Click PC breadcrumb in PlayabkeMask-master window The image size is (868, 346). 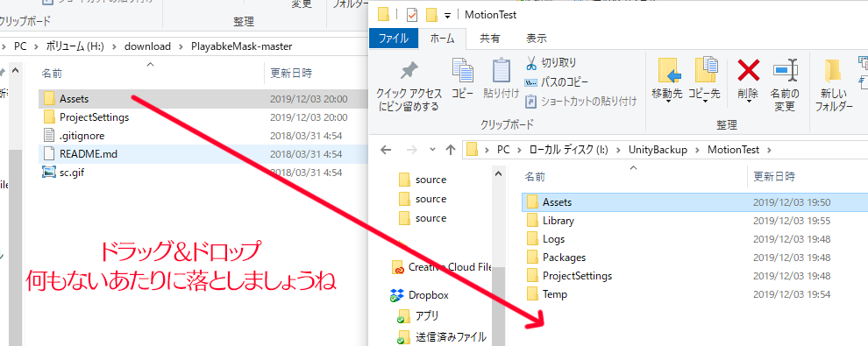[20, 46]
